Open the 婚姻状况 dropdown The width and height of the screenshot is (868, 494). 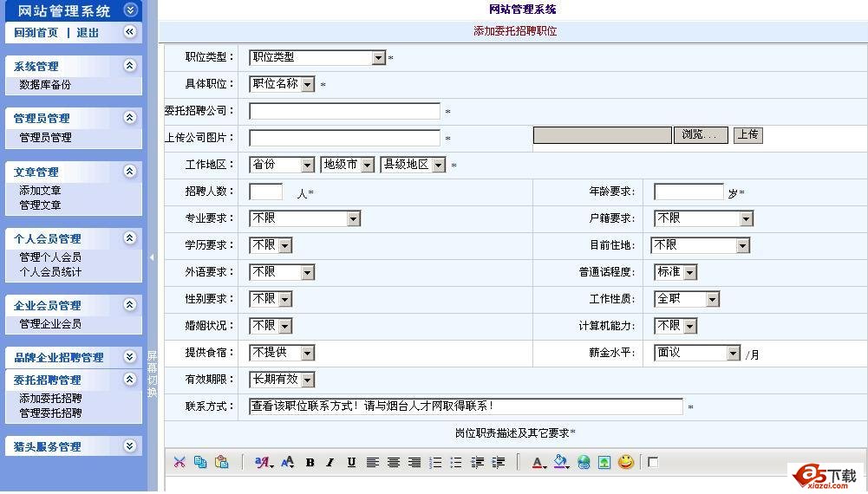(x=271, y=326)
